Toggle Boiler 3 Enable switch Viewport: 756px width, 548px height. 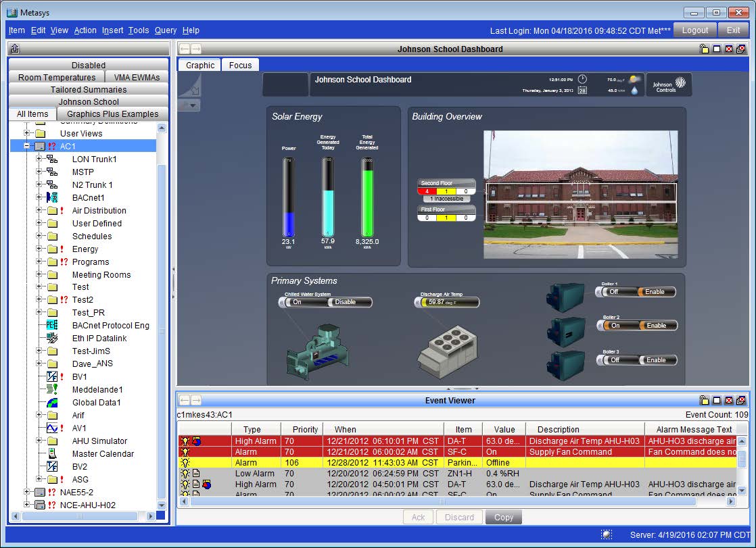656,360
